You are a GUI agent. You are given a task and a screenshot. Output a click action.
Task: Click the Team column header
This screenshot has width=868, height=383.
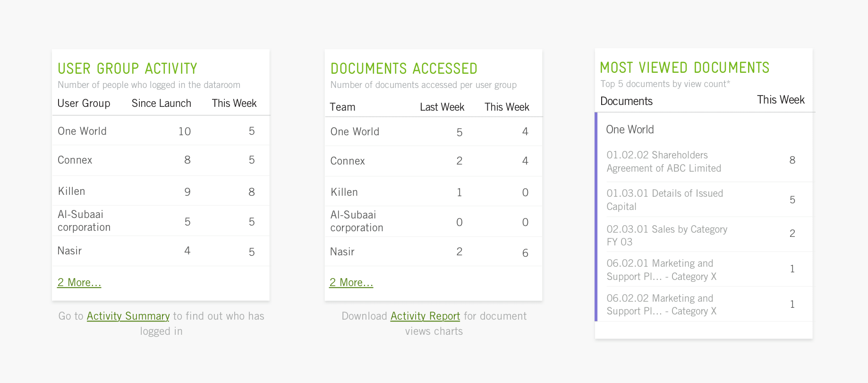point(342,107)
